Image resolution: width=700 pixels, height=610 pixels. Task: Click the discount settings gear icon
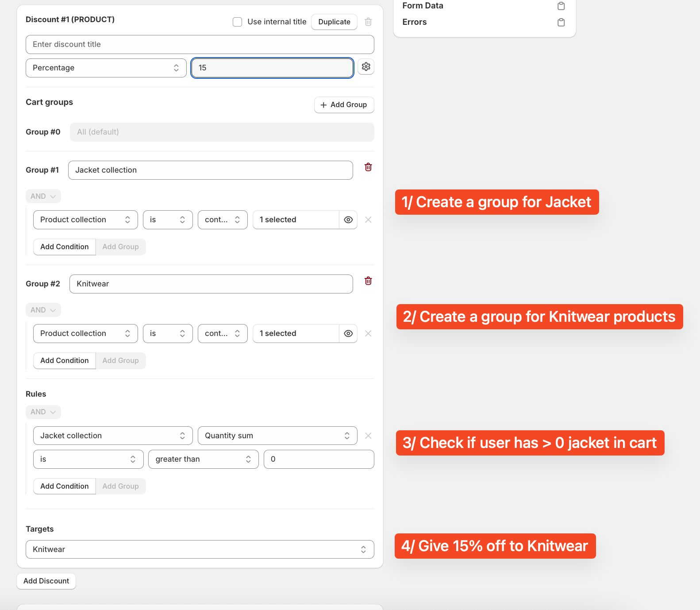pos(366,67)
